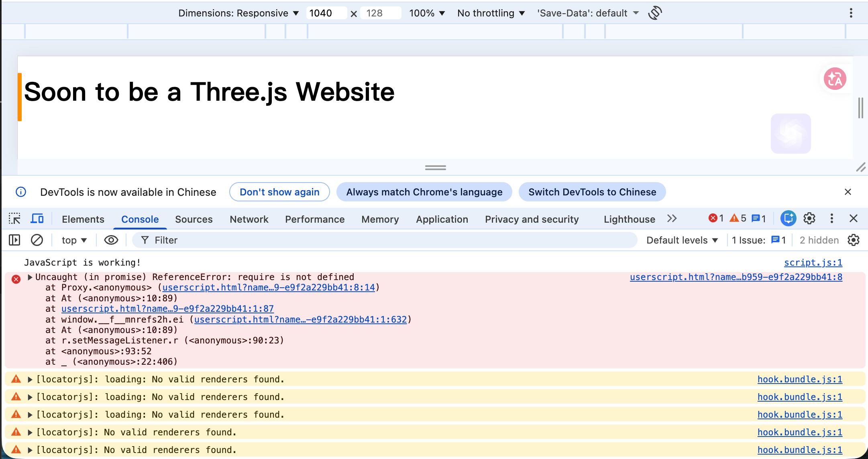Open the device toolbar more options menu

(851, 13)
